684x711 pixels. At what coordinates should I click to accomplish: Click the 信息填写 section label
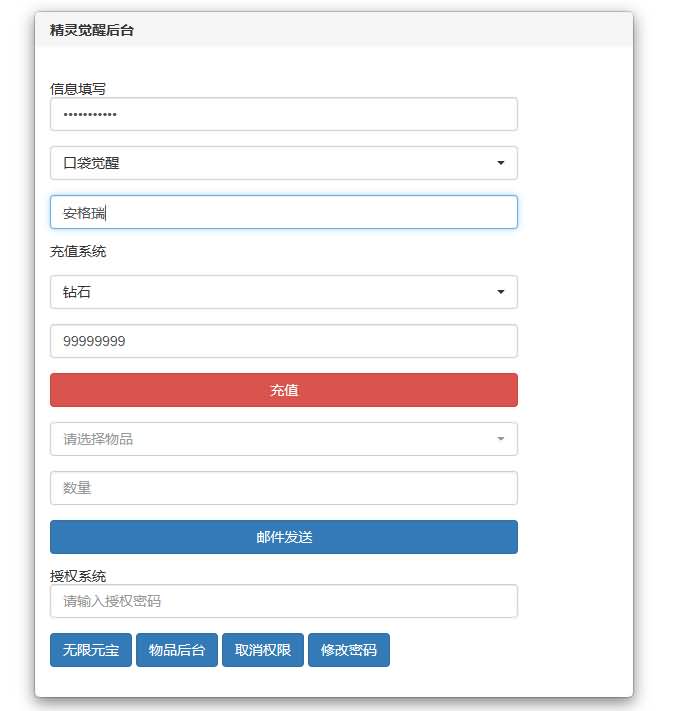(x=78, y=88)
